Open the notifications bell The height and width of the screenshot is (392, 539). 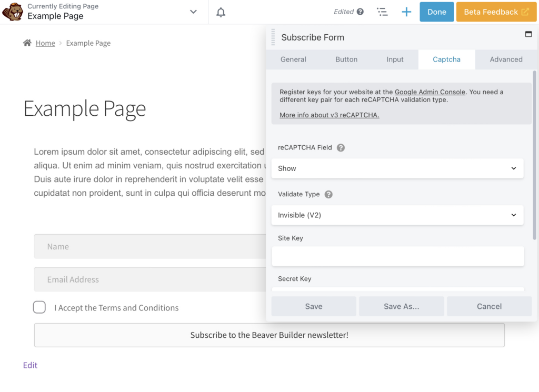(x=221, y=12)
